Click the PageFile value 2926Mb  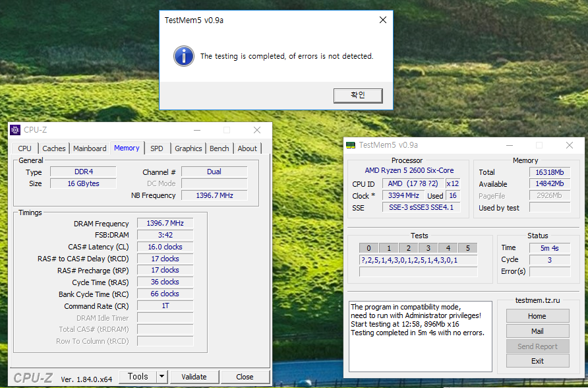point(550,195)
